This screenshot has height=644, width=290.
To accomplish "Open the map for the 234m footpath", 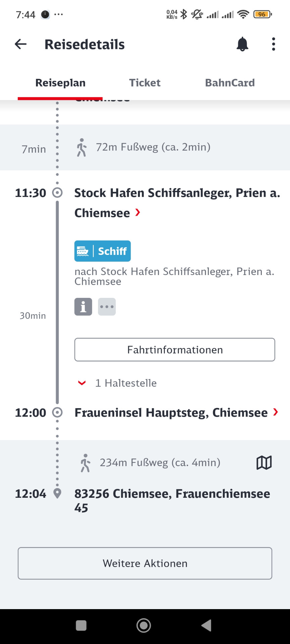I will [264, 463].
